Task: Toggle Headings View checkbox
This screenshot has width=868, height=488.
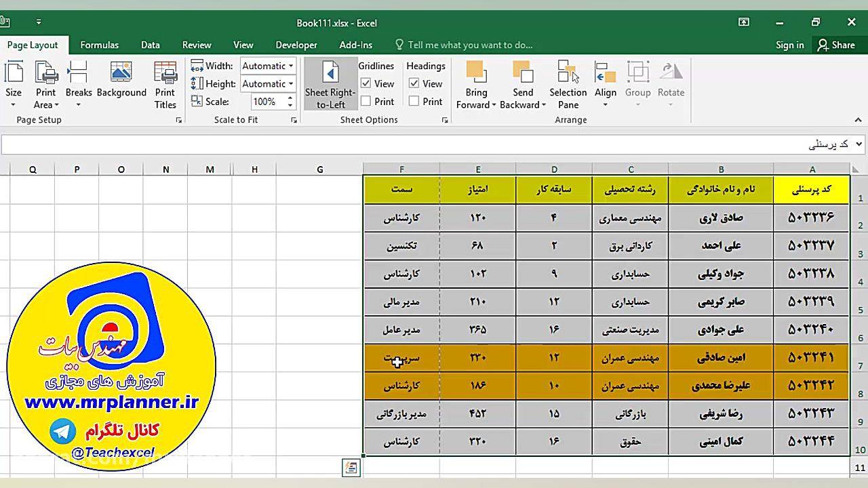Action: (x=414, y=83)
